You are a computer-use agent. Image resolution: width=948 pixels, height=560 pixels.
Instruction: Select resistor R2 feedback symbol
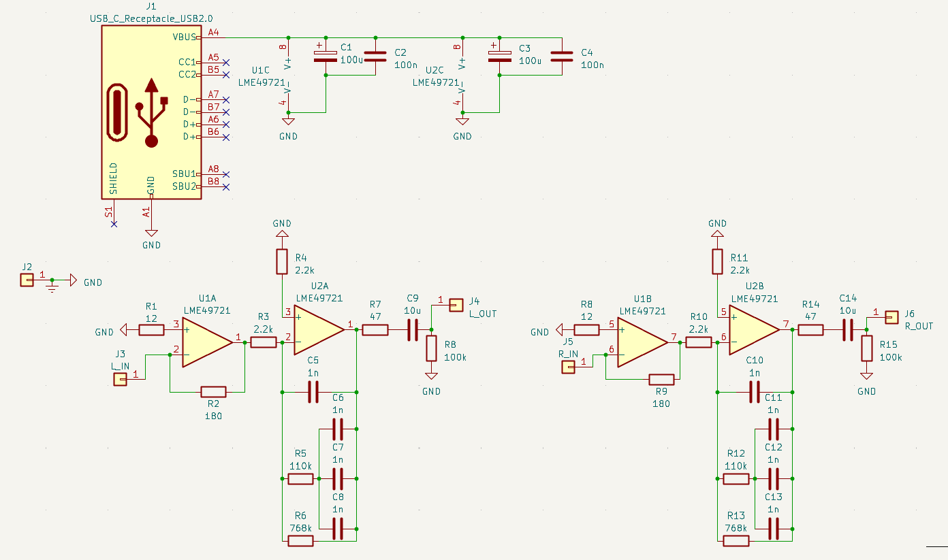tap(214, 392)
